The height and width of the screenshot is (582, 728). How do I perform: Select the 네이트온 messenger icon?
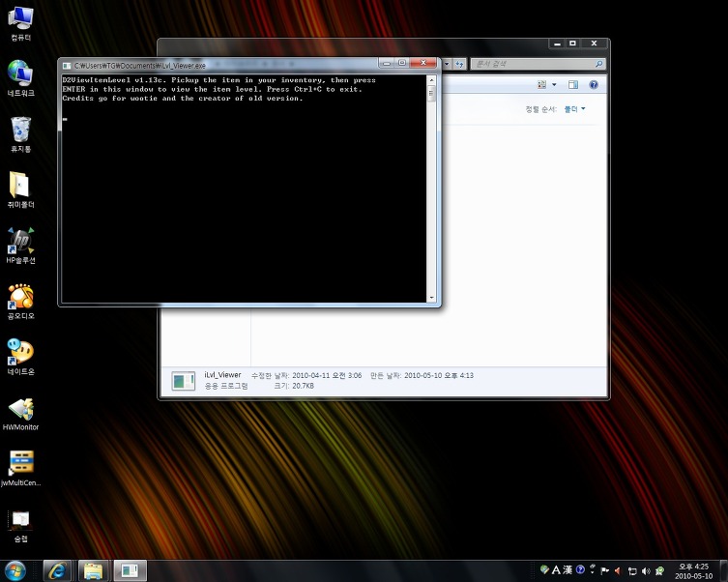coord(20,358)
